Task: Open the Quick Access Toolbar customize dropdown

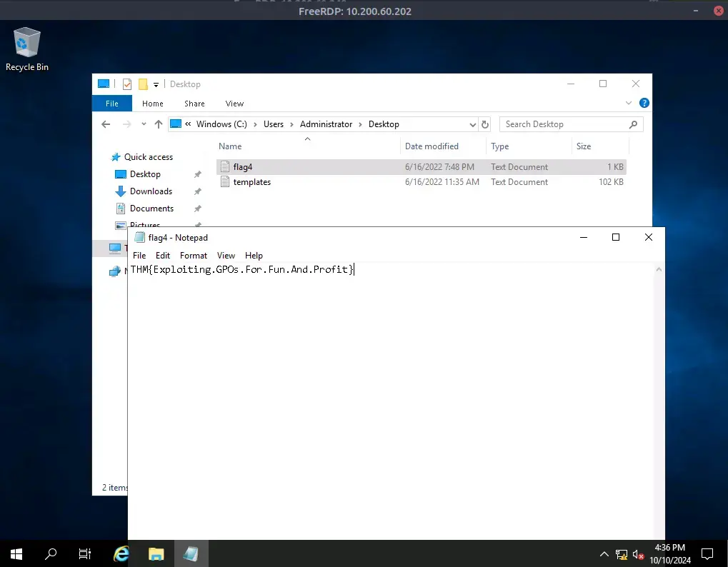Action: click(x=156, y=84)
